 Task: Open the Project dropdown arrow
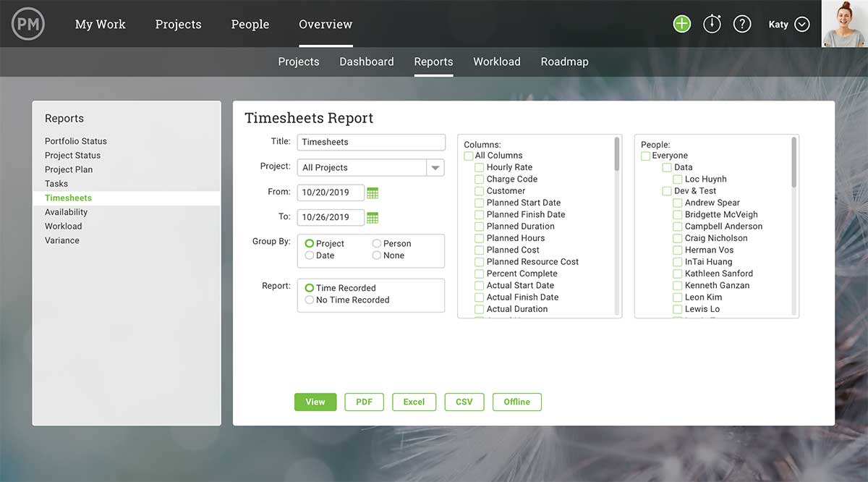click(x=435, y=168)
